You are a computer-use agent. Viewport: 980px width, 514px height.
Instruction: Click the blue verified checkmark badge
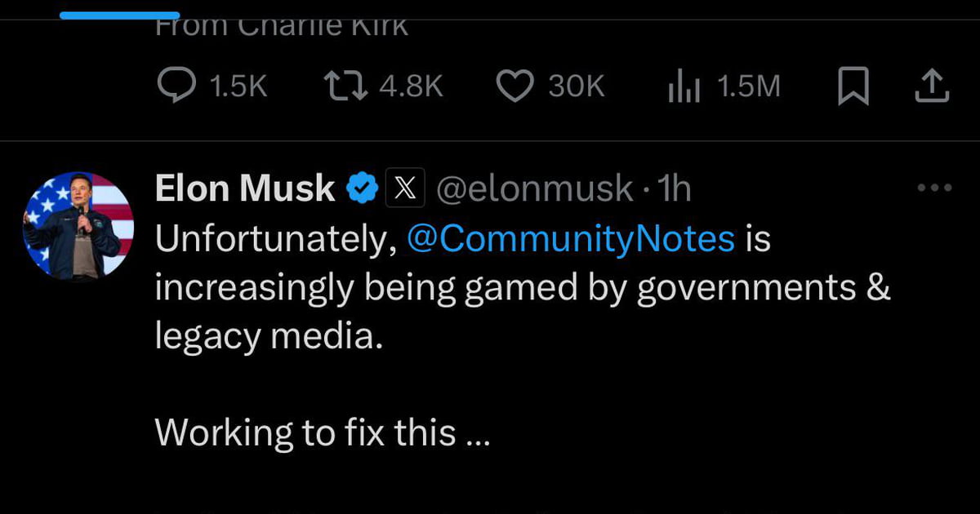pyautogui.click(x=362, y=189)
